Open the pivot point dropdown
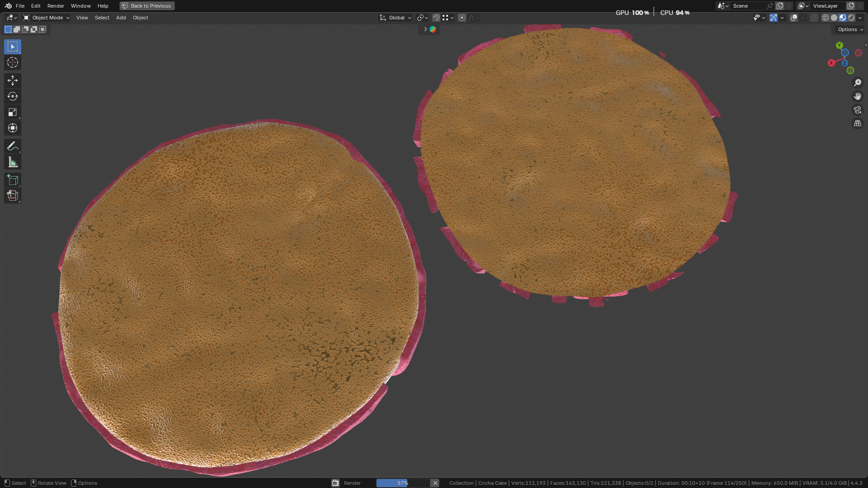The image size is (868, 488). click(x=423, y=18)
